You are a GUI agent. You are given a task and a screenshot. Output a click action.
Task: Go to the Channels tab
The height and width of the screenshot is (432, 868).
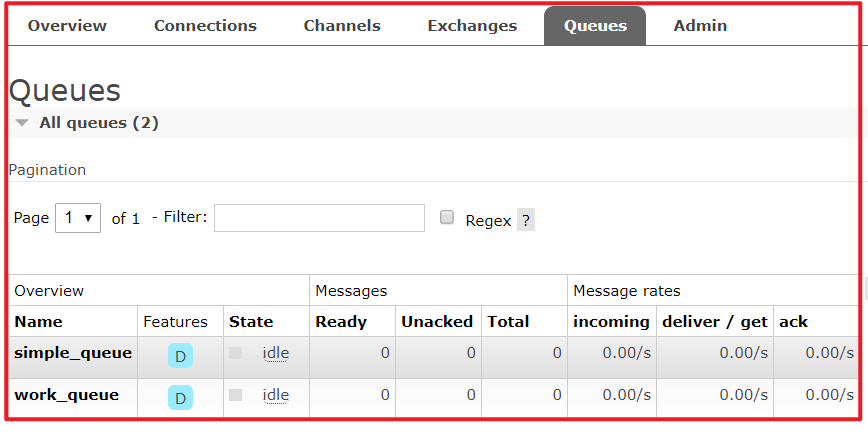pos(342,26)
